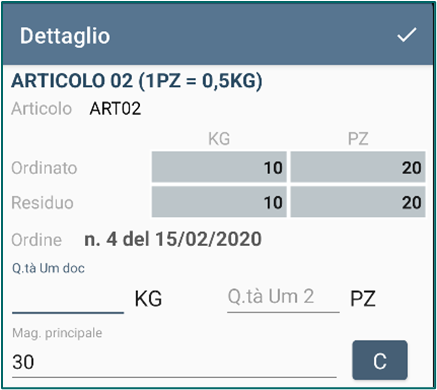Click the Ordinato row label
The height and width of the screenshot is (390, 437).
pos(44,168)
